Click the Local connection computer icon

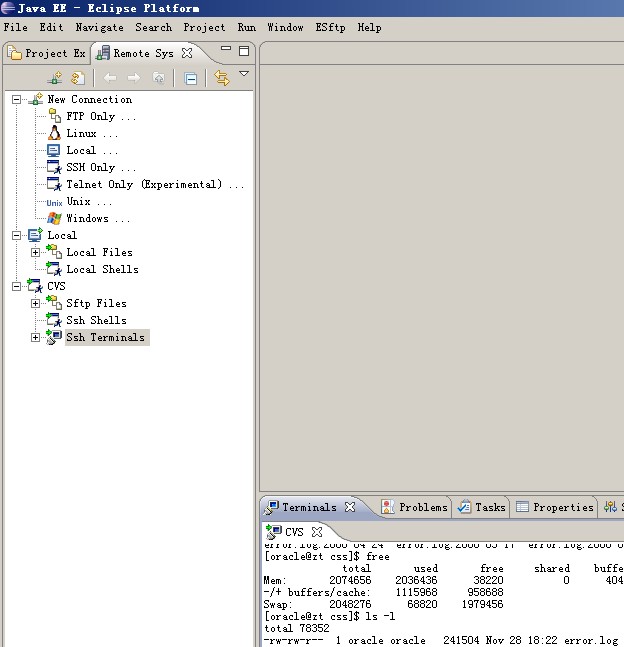coord(35,235)
